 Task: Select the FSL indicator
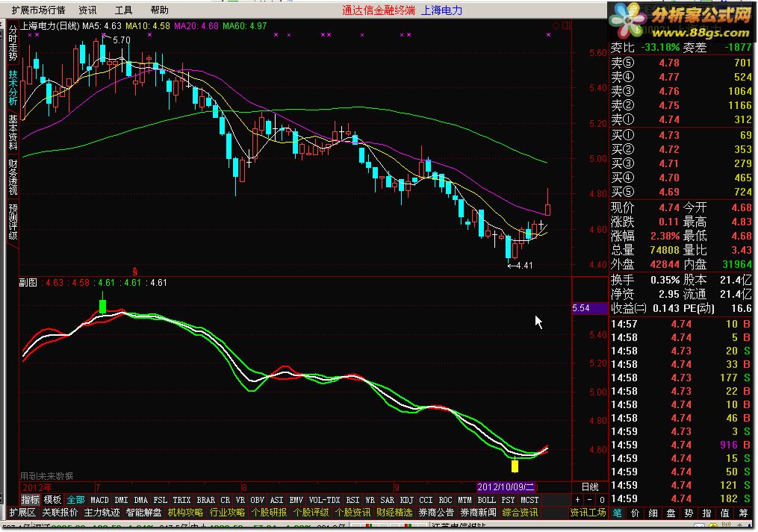pos(160,500)
